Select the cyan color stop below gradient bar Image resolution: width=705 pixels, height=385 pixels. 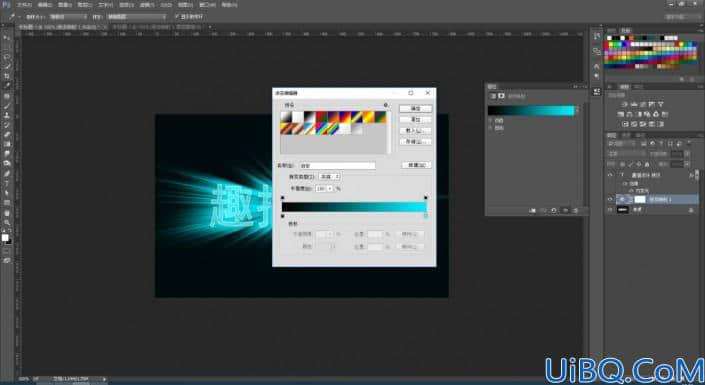point(426,216)
